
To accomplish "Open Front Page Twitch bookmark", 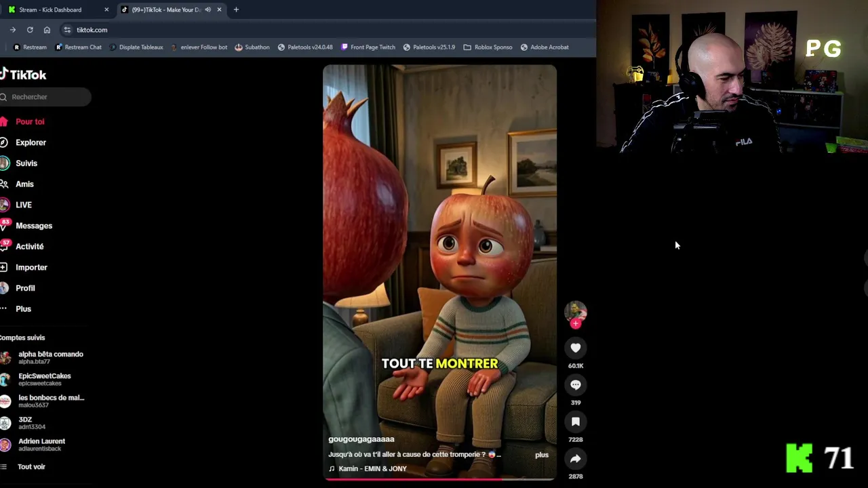I will pos(367,47).
